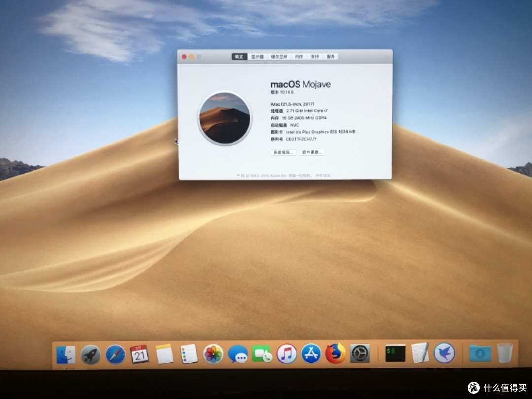The image size is (532, 399).
Task: Click the 软件更新... button
Action: pos(312,152)
